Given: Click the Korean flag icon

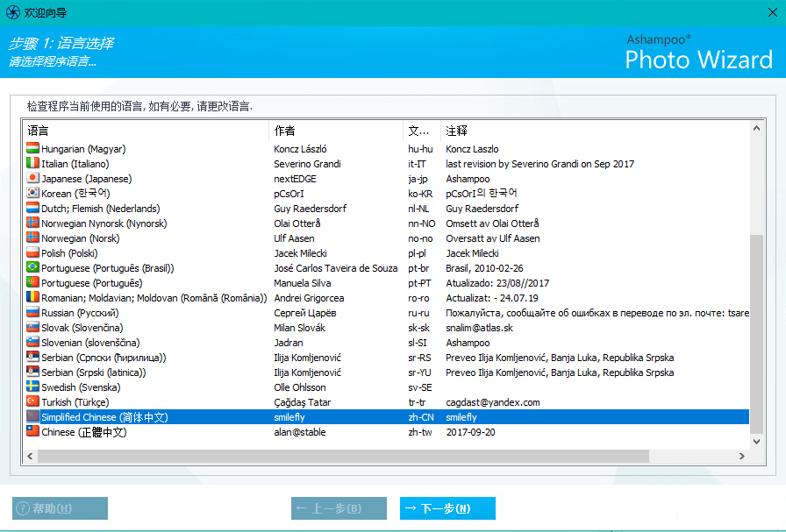Looking at the screenshot, I should [x=32, y=194].
